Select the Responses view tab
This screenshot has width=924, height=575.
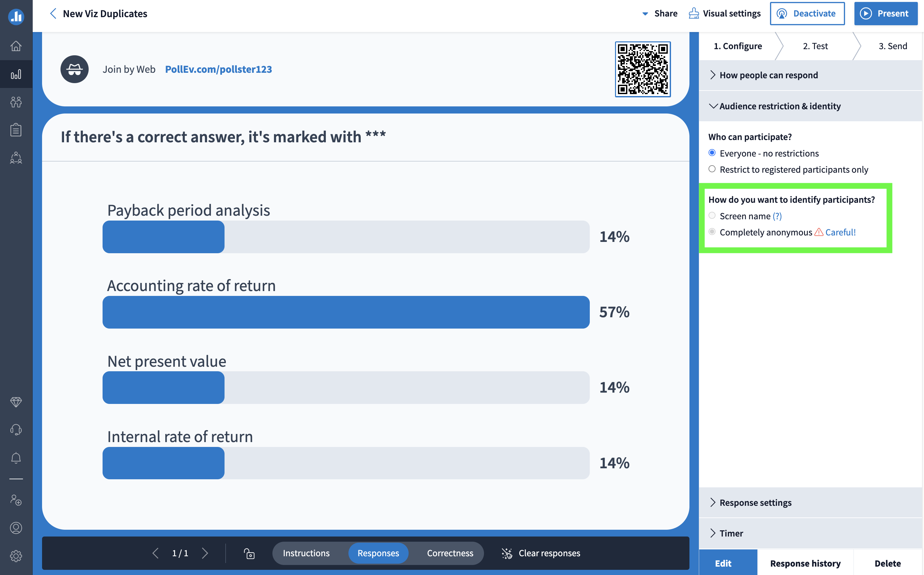(378, 553)
